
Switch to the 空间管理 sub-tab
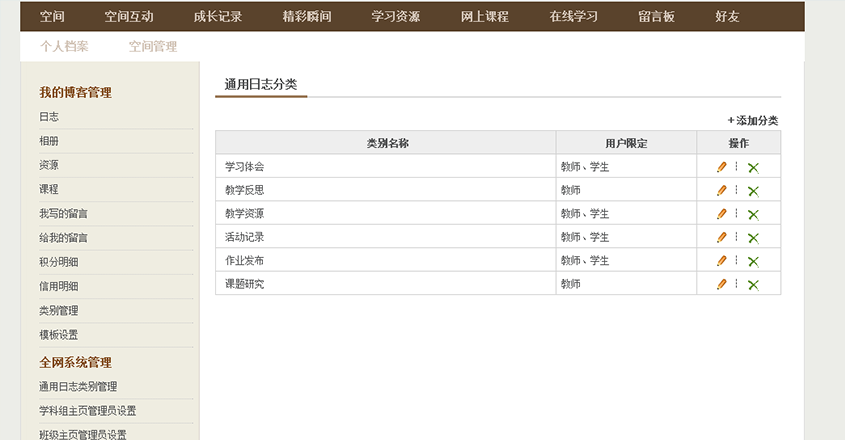[153, 46]
